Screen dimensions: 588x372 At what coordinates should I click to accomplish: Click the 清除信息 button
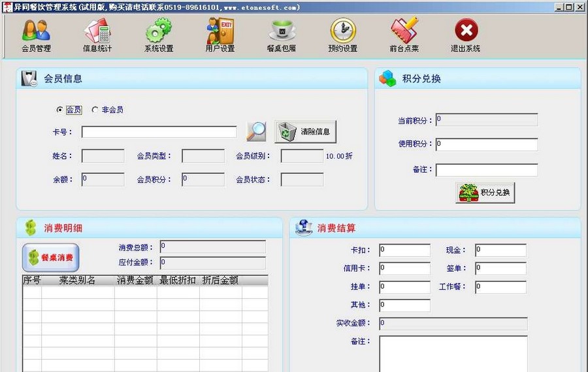tap(305, 132)
